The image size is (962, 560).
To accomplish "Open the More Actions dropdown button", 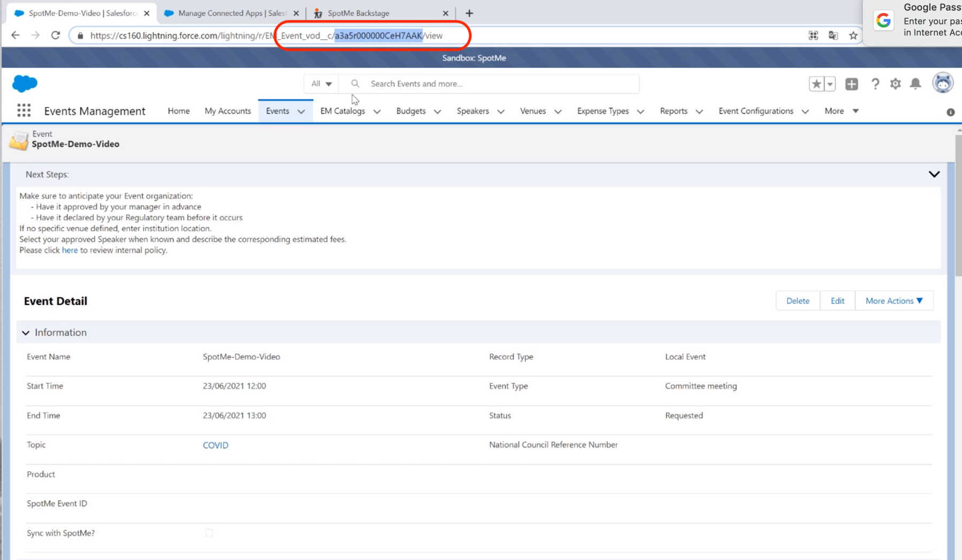I will point(894,301).
